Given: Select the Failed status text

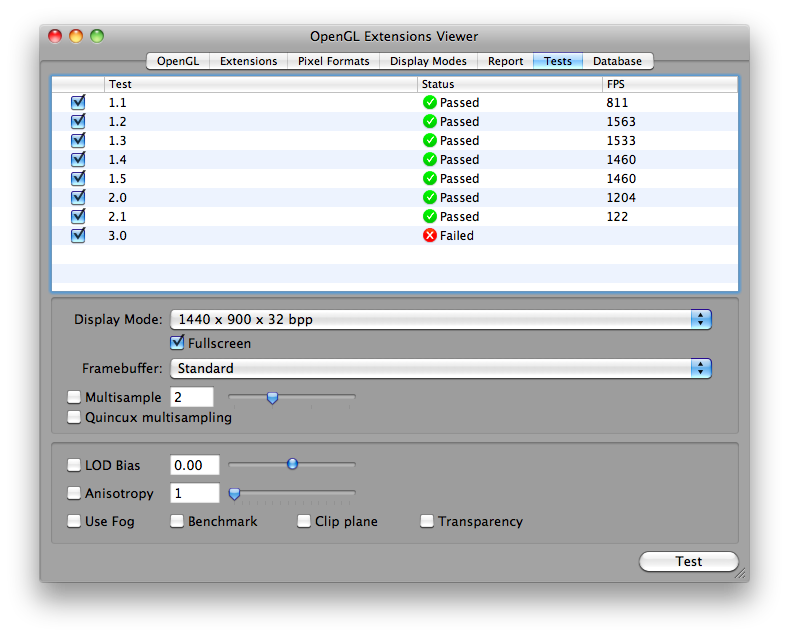Looking at the screenshot, I should click(457, 235).
